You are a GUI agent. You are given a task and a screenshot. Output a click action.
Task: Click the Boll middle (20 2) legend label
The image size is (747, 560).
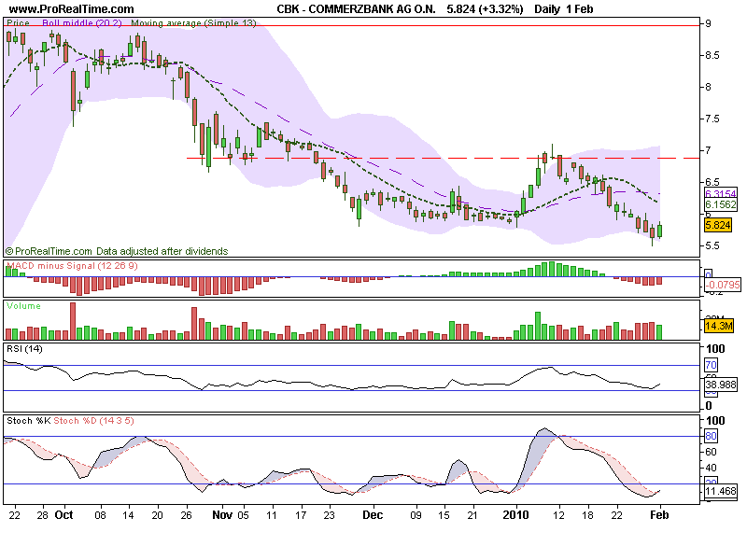[x=82, y=22]
